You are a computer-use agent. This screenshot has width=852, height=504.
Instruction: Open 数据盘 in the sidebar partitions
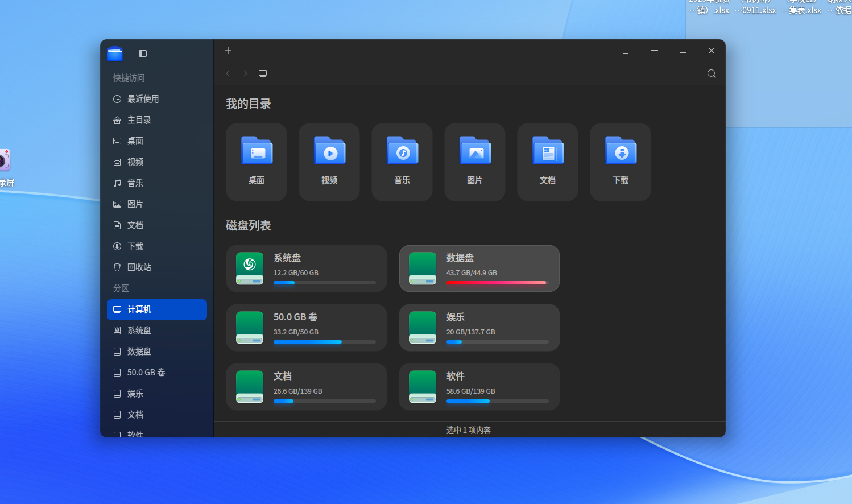(x=157, y=352)
